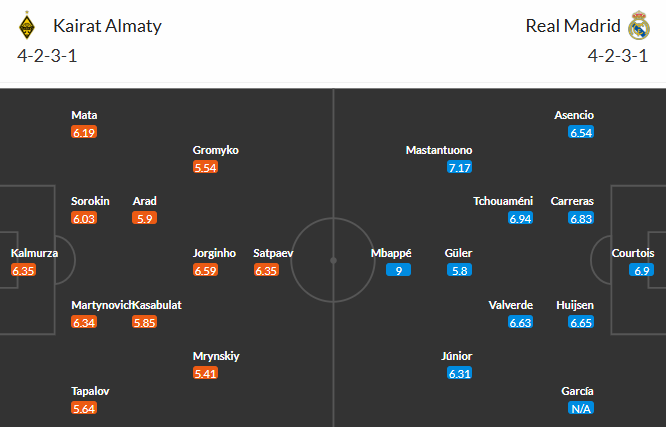Screen dimensions: 666x427
Task: Click Mrynskiy's 5.41 rating badge
Action: (x=205, y=373)
